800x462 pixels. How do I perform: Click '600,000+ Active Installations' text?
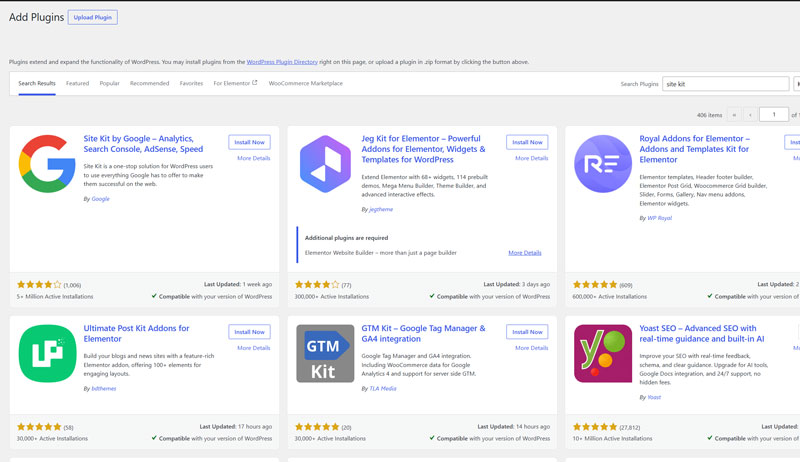click(x=610, y=296)
